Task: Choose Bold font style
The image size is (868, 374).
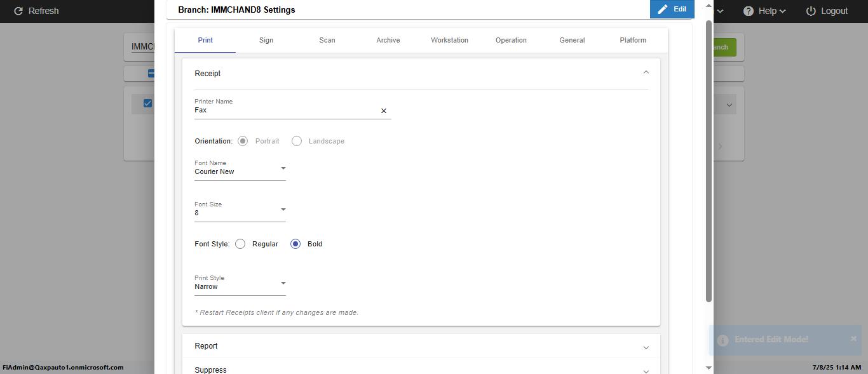Action: [x=295, y=244]
